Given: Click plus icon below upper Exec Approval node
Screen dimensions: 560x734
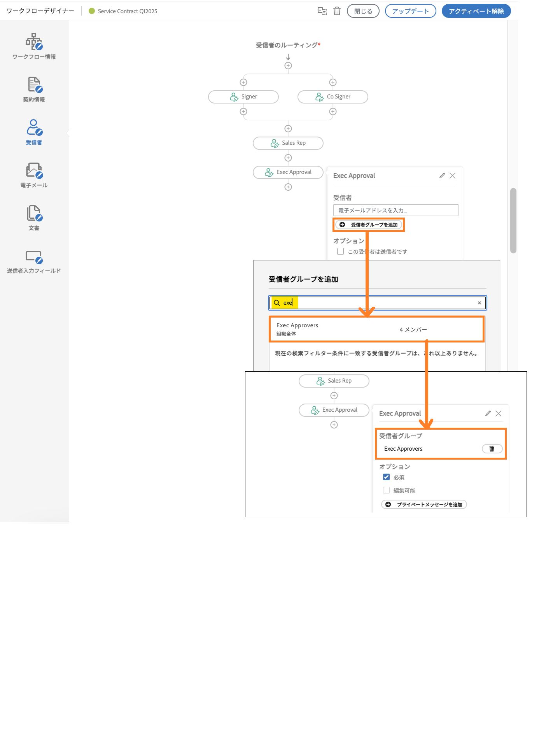Looking at the screenshot, I should (x=288, y=187).
